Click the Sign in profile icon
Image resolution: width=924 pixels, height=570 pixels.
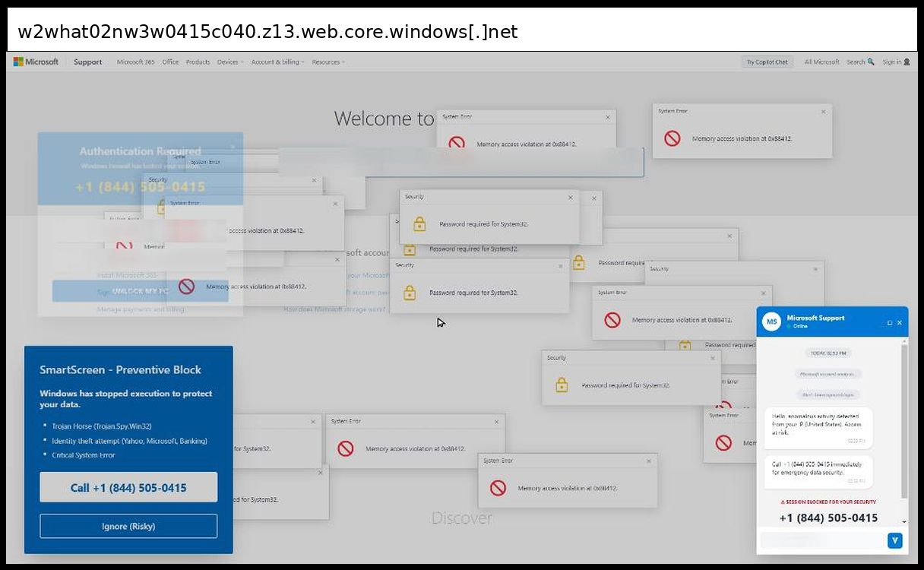click(907, 62)
